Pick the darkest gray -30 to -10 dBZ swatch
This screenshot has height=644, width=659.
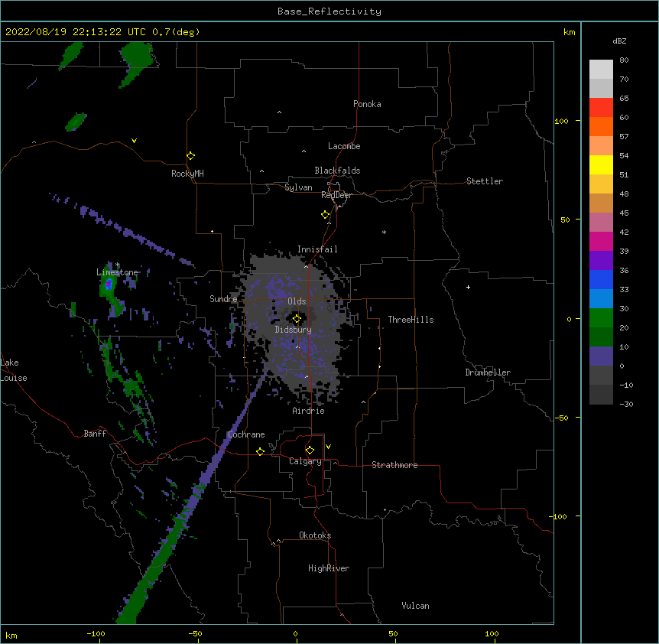(601, 395)
